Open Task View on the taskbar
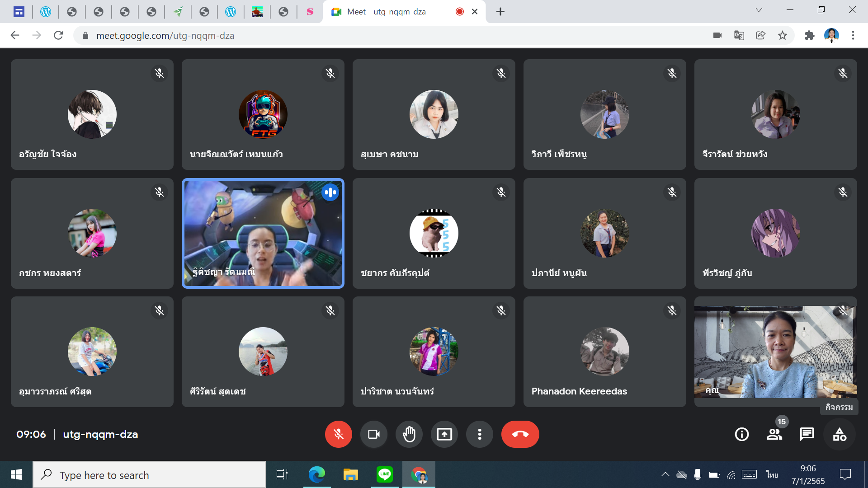This screenshot has height=488, width=868. tap(282, 474)
